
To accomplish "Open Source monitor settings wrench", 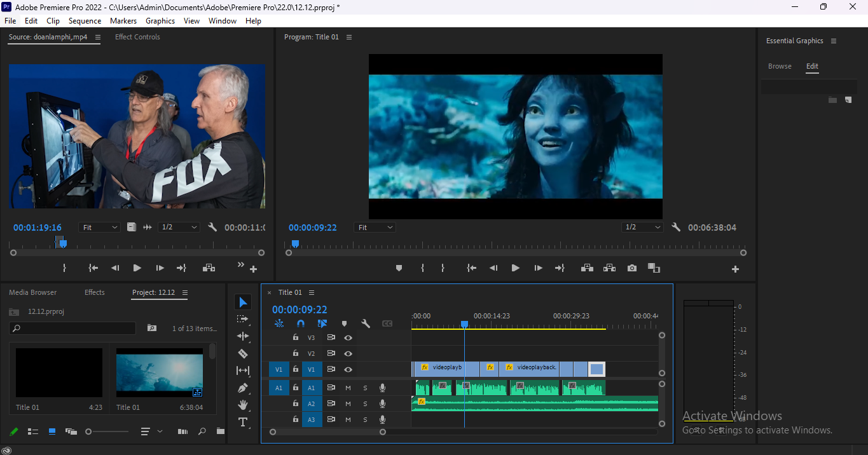I will pos(212,227).
